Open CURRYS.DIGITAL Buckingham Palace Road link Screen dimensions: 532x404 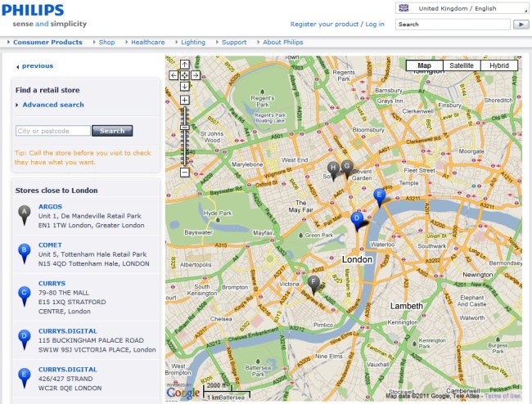tap(67, 330)
